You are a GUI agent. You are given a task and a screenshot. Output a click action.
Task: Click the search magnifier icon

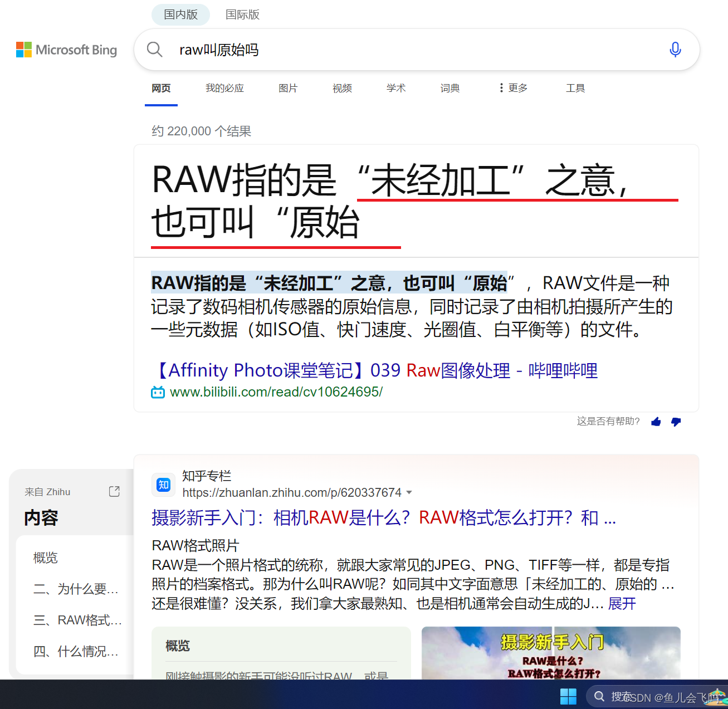(154, 50)
